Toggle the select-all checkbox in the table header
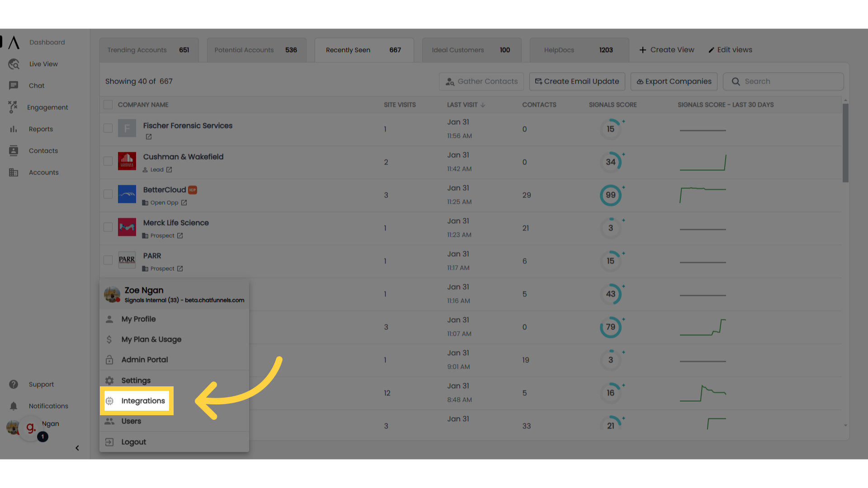The image size is (868, 488). [108, 105]
